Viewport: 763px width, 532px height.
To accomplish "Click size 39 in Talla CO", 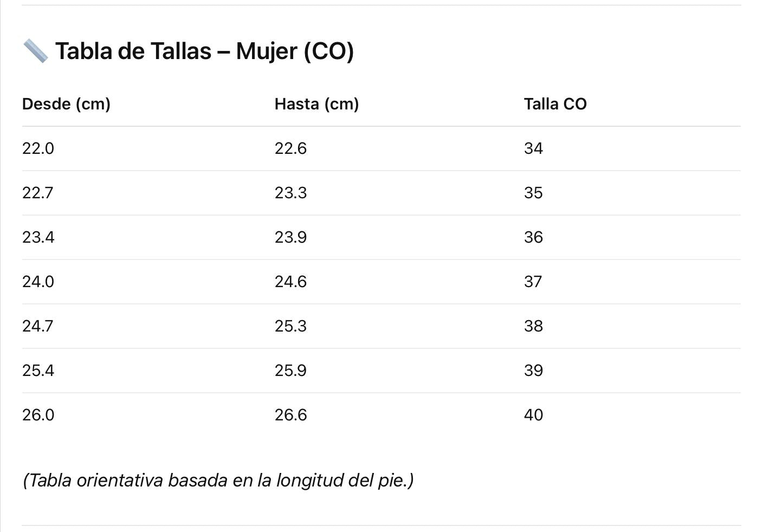I will tap(533, 371).
